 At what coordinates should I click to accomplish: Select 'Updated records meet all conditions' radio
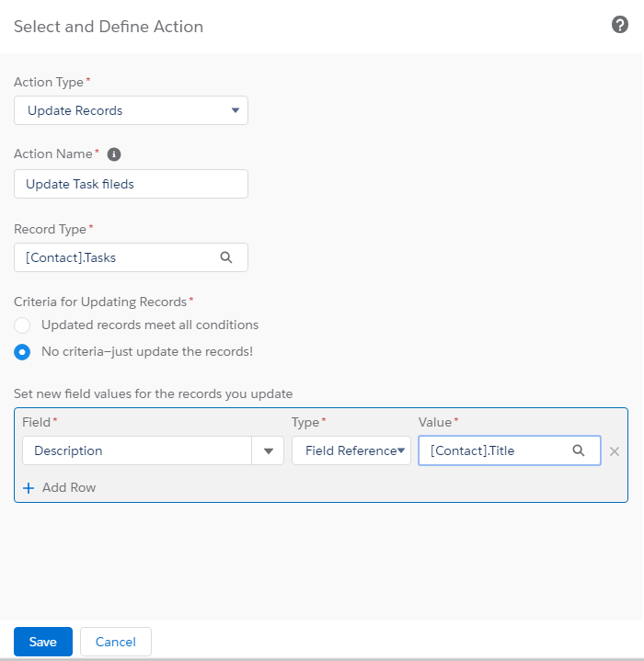[x=23, y=325]
